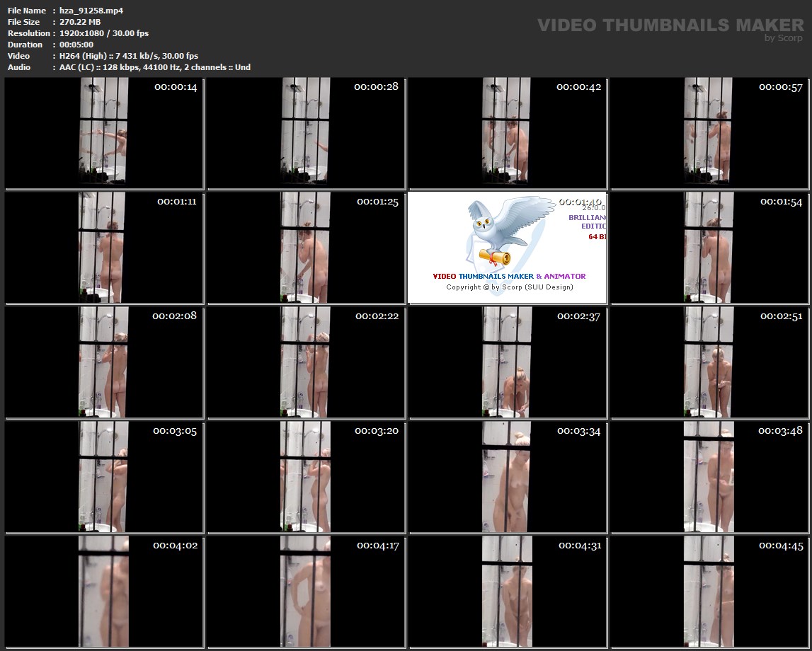
Task: Open the frame stamped 00:03:48
Action: tap(709, 477)
